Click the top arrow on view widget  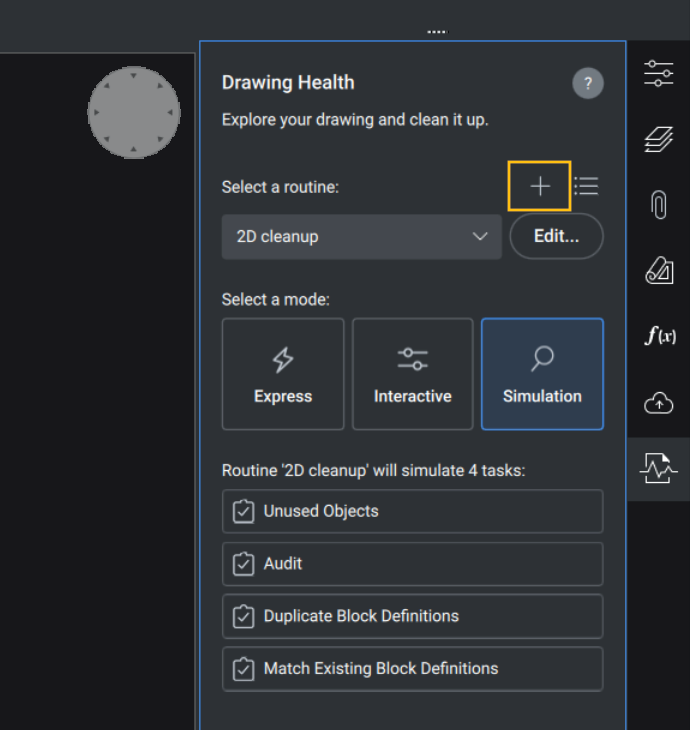[134, 75]
